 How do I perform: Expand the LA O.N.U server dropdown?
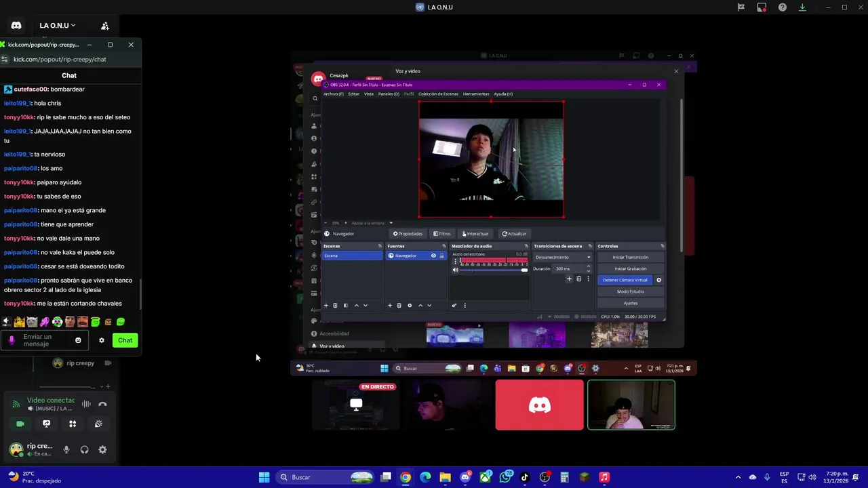[57, 26]
